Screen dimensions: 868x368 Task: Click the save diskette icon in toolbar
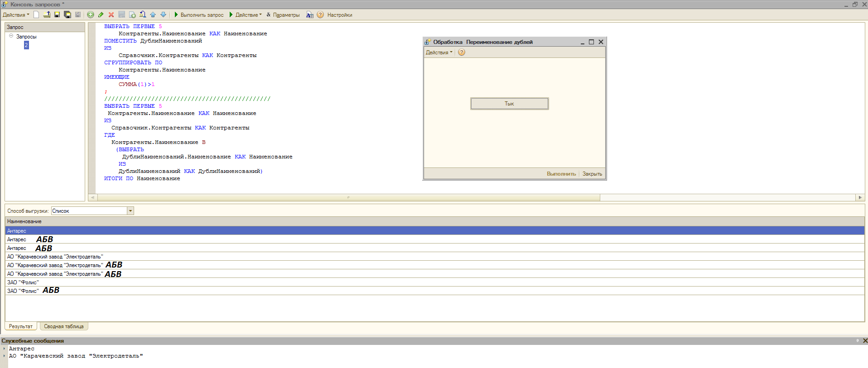point(57,15)
